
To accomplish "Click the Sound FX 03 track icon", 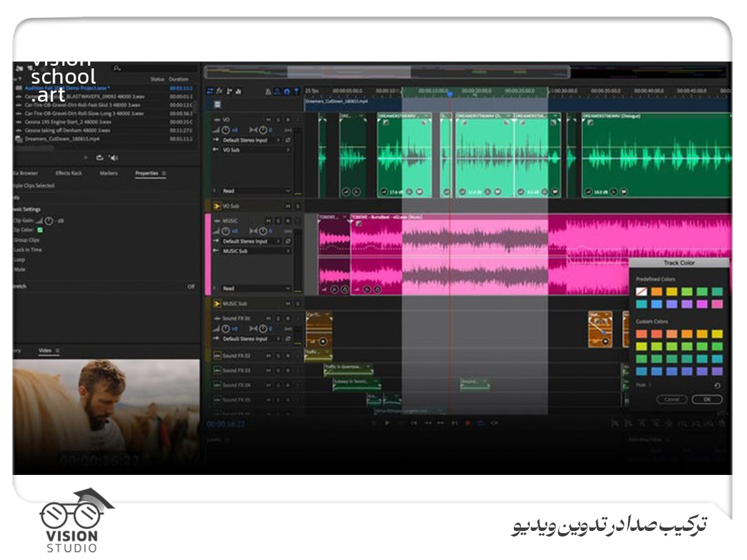I will click(216, 371).
